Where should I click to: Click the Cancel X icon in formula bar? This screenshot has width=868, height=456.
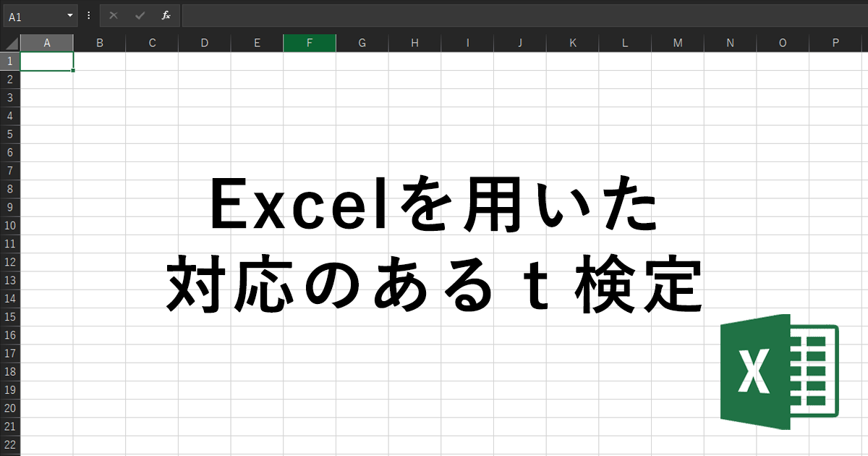point(114,15)
